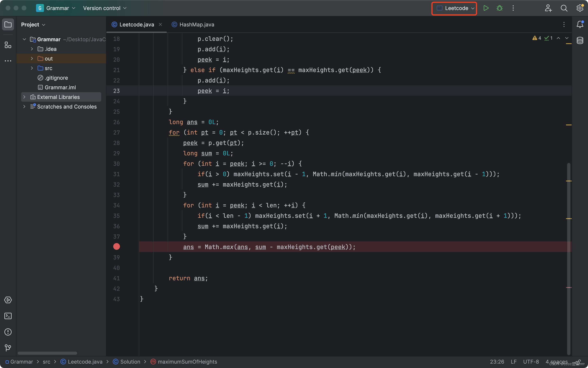Close the Leetcode.java tab
The width and height of the screenshot is (588, 368).
(x=160, y=24)
